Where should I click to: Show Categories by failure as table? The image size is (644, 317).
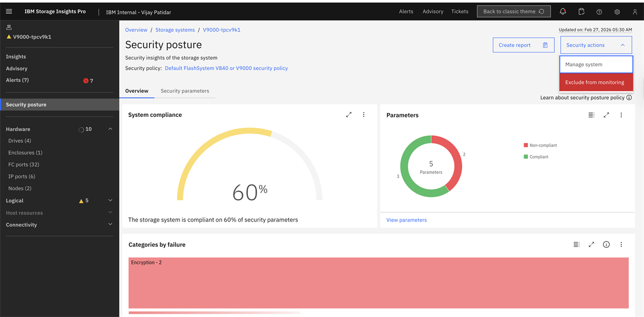(x=576, y=245)
